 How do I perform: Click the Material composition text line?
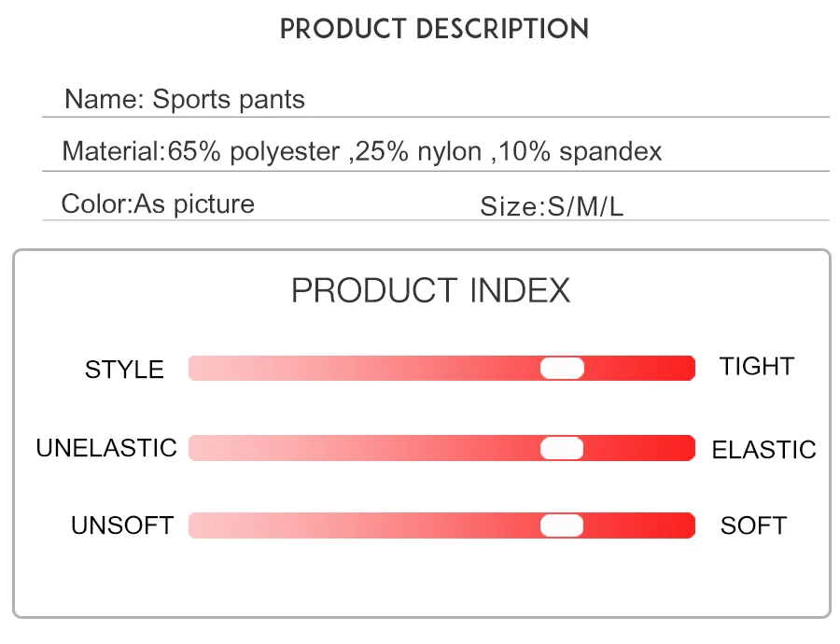coord(362,151)
